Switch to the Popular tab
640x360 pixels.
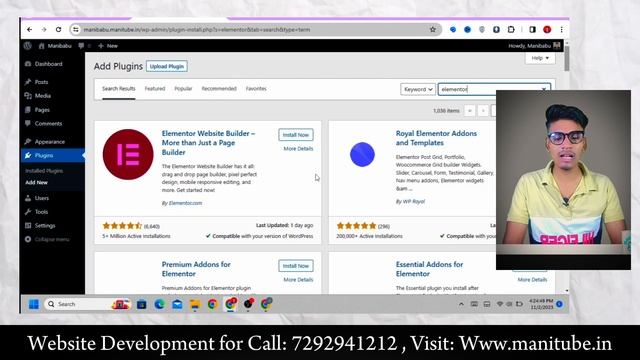point(183,89)
